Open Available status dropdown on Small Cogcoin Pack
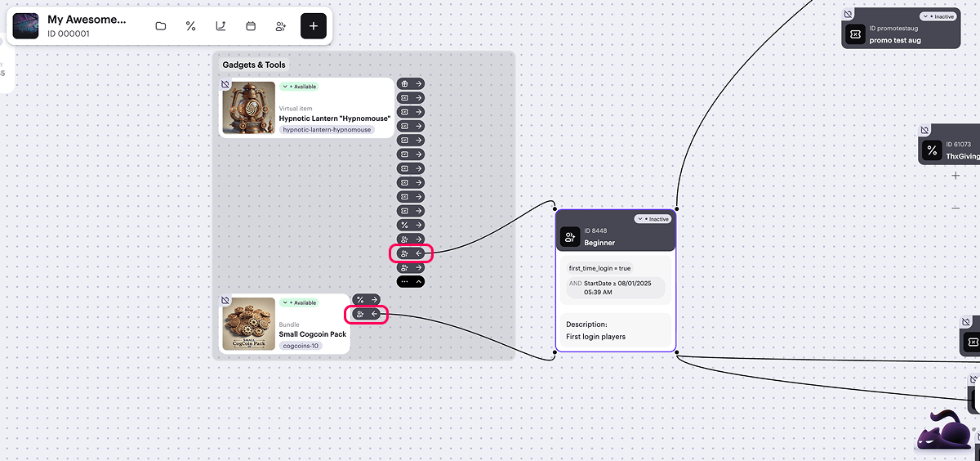Viewport: 980px width, 461px height. (x=299, y=303)
